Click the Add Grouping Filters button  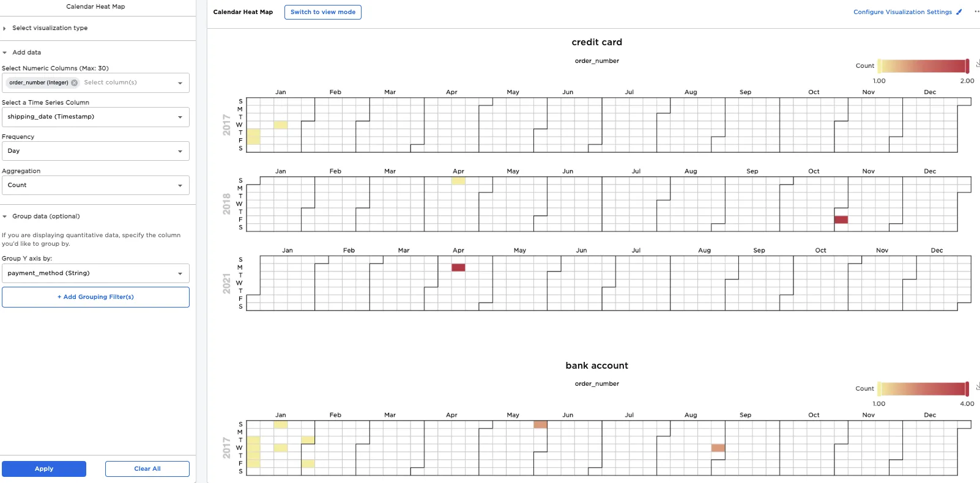pos(95,297)
